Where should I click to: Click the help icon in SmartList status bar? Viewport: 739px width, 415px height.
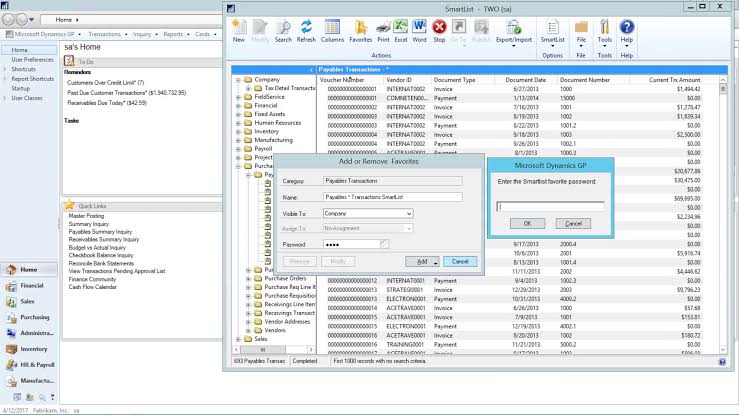coord(722,361)
